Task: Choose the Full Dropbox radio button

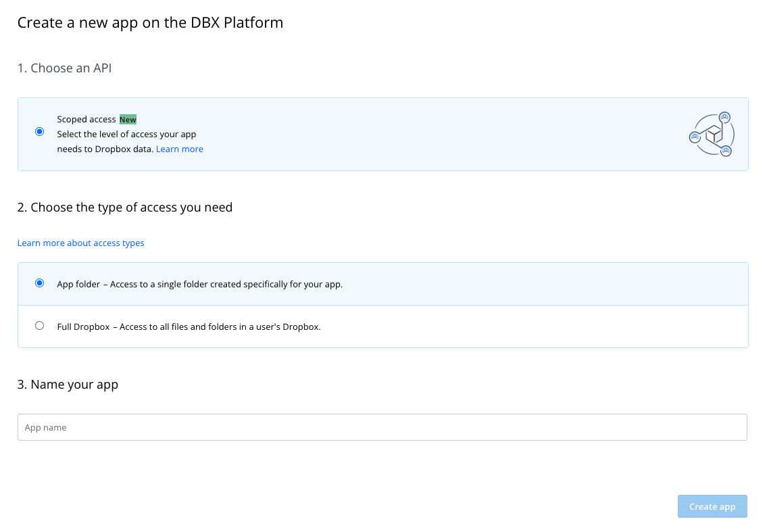Action: pyautogui.click(x=39, y=326)
